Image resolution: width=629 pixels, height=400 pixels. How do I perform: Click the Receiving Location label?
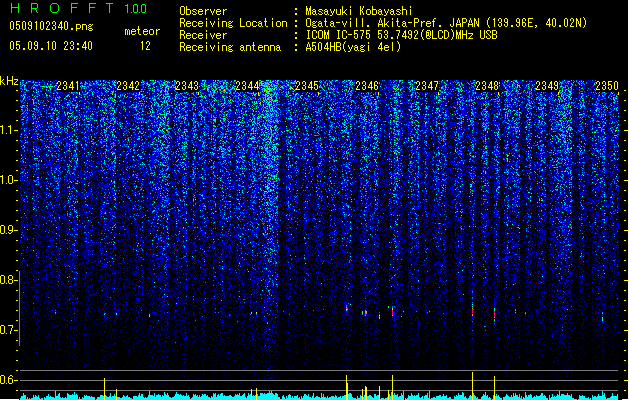(233, 23)
